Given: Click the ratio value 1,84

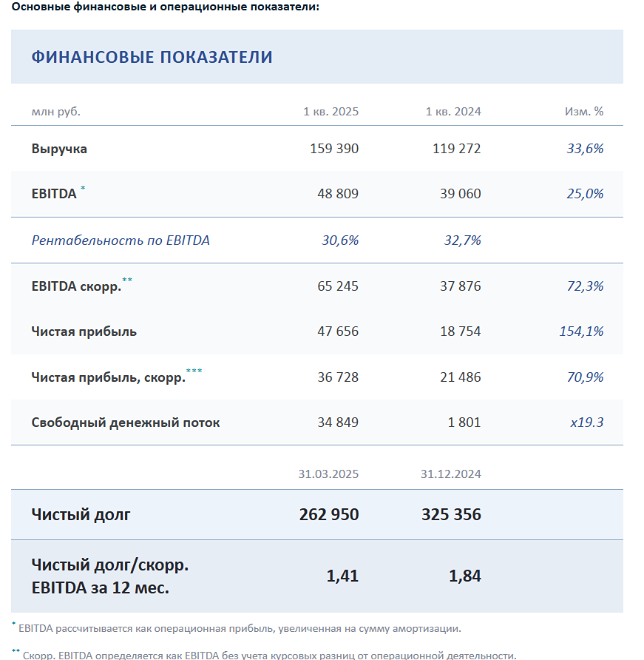Looking at the screenshot, I should [x=464, y=576].
